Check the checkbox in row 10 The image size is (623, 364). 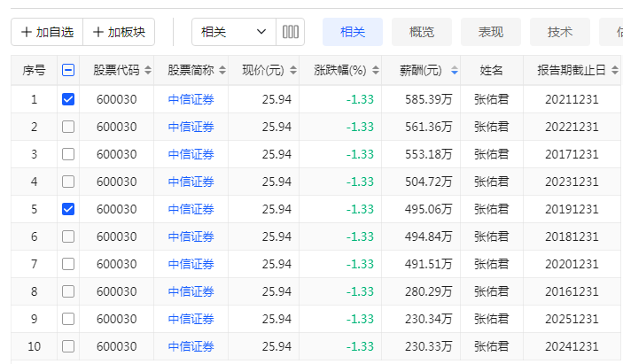tap(68, 346)
